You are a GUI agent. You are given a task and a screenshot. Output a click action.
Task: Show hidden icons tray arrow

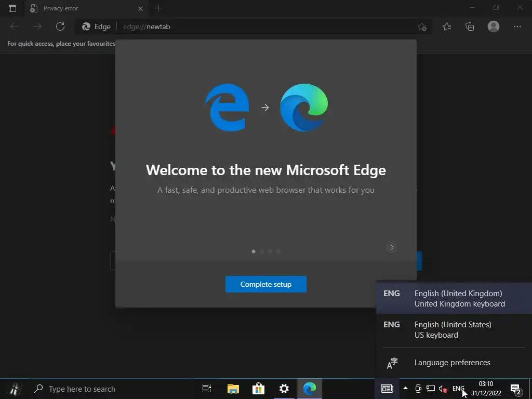pyautogui.click(x=405, y=389)
